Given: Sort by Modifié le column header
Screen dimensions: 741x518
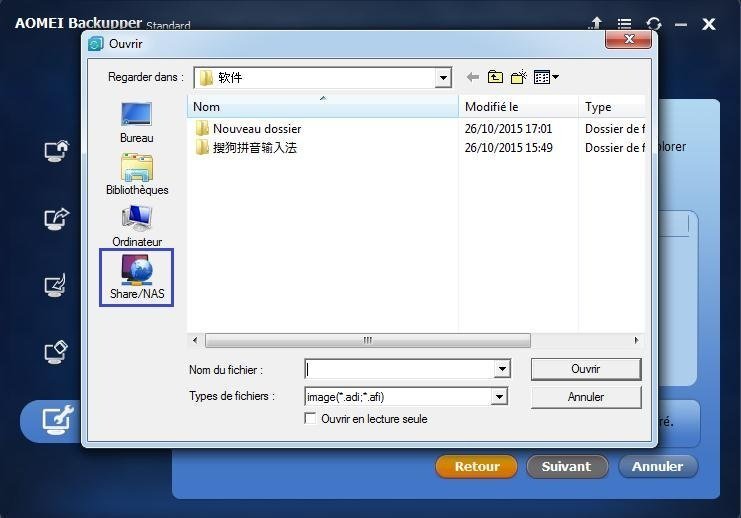Looking at the screenshot, I should pos(518,106).
